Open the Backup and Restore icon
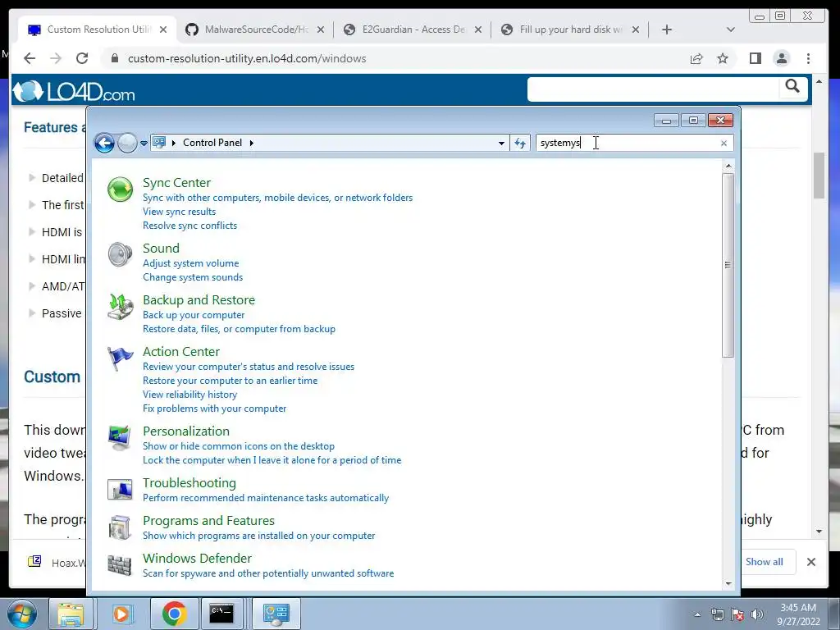Image resolution: width=840 pixels, height=630 pixels. point(120,307)
